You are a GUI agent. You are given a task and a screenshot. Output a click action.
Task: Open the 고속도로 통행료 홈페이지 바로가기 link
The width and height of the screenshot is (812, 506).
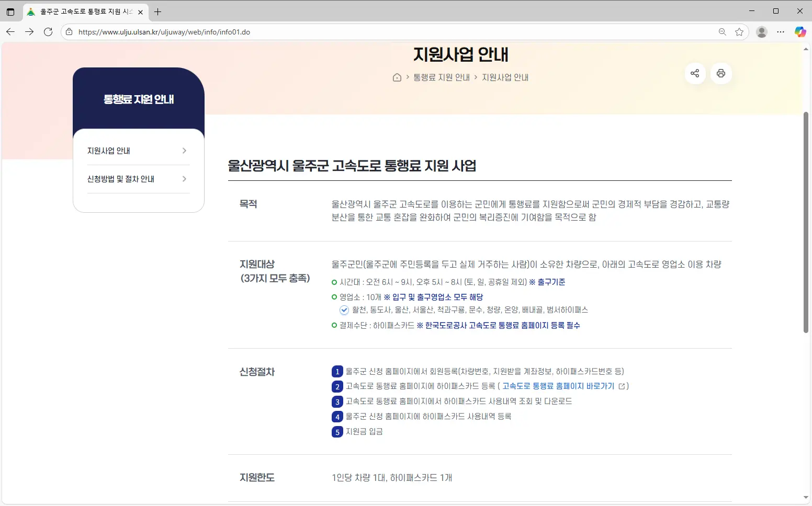pyautogui.click(x=558, y=386)
